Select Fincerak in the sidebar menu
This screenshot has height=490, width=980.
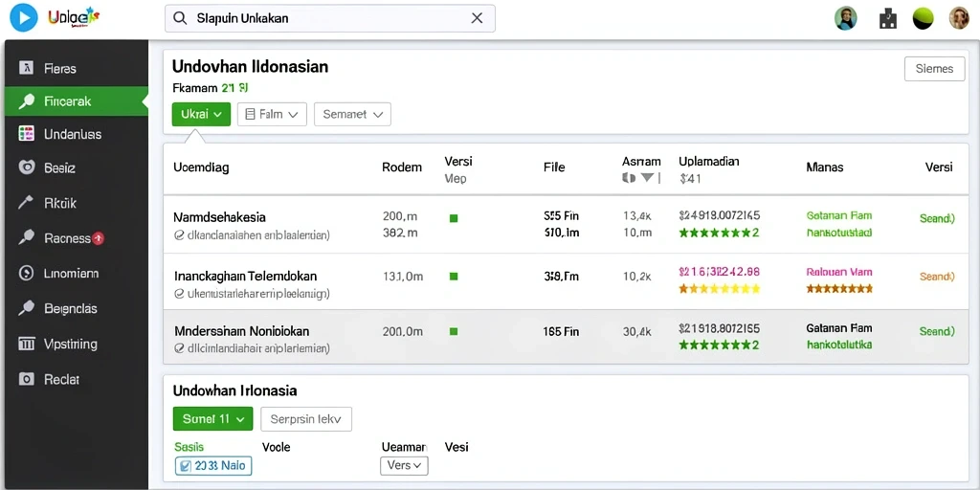point(77,101)
